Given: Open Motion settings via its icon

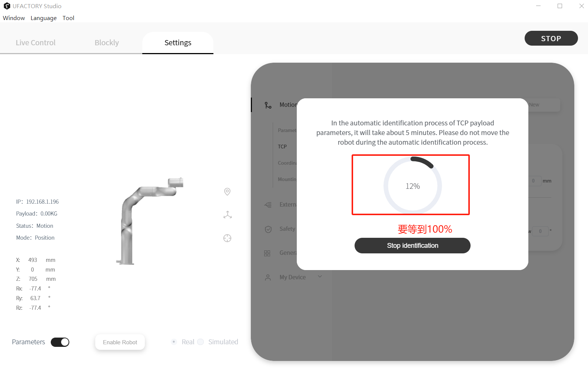Looking at the screenshot, I should 268,105.
